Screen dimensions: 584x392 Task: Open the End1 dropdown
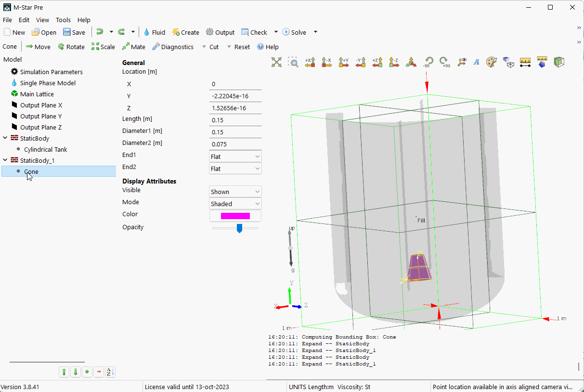tap(235, 157)
